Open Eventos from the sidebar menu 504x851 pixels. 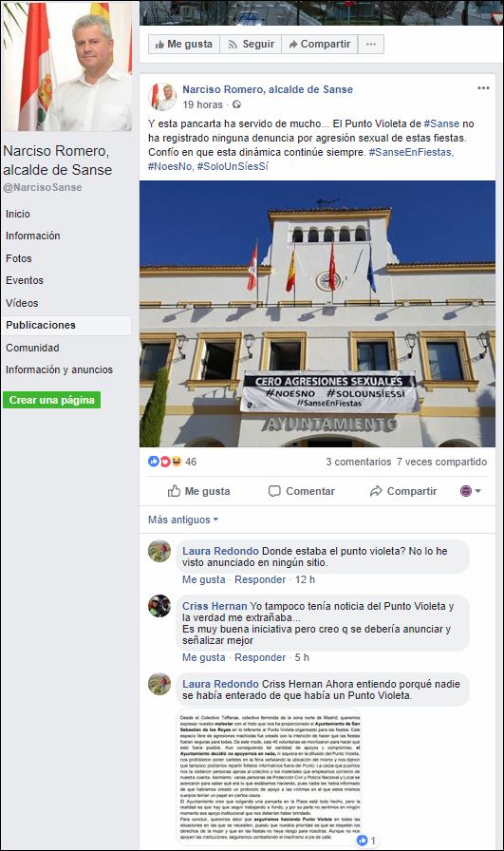click(x=25, y=280)
